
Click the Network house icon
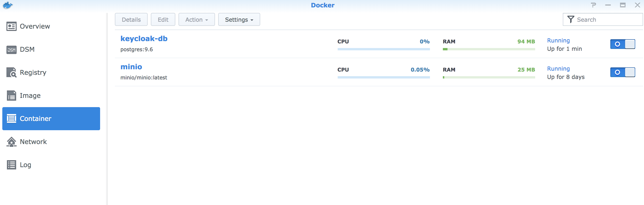[x=11, y=142]
